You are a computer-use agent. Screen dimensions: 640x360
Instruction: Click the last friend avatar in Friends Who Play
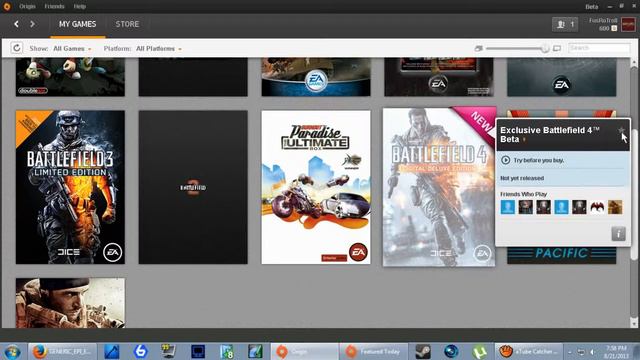[x=615, y=207]
